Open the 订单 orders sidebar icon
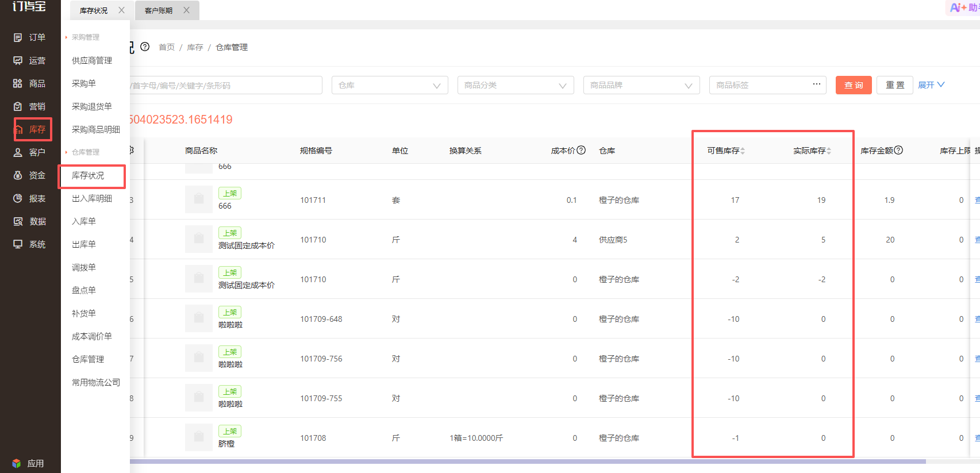This screenshot has width=980, height=473. [18, 37]
